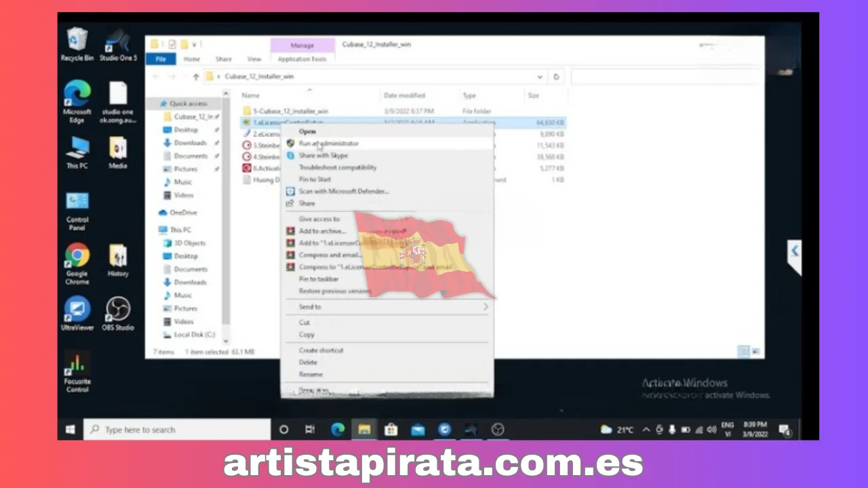This screenshot has height=488, width=868.
Task: Click File Explorer icon in the taskbar
Action: (364, 429)
